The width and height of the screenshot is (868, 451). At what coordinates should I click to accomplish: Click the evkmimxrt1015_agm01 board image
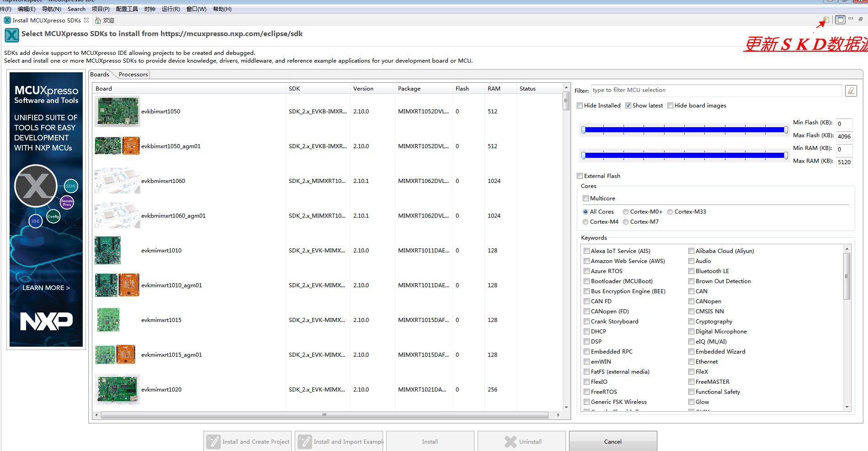115,354
